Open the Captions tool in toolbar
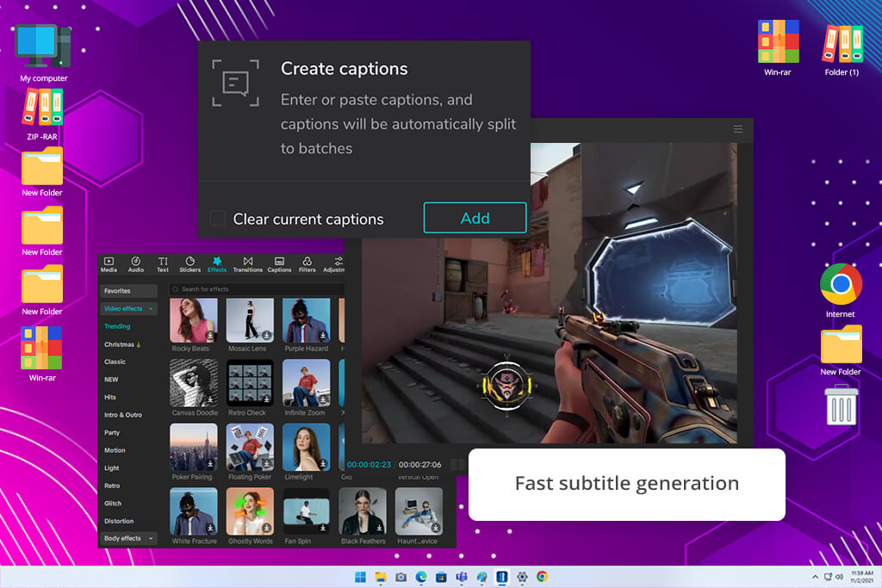882x588 pixels. tap(279, 265)
